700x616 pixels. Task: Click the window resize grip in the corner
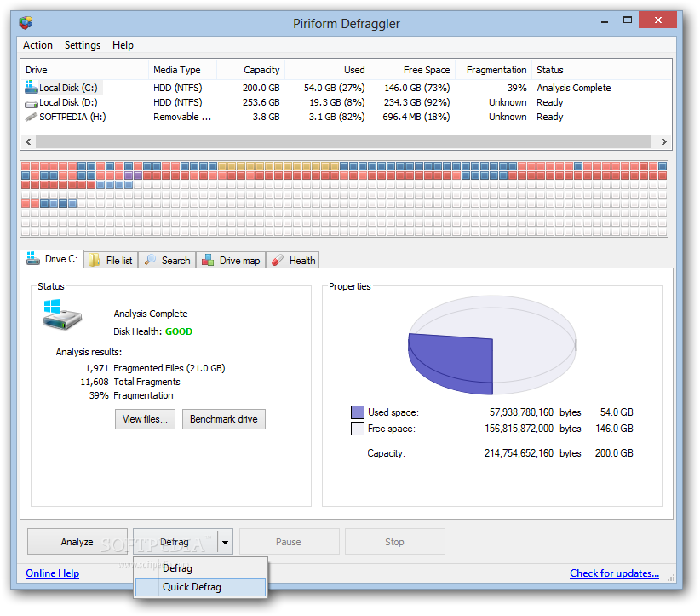tap(671, 578)
